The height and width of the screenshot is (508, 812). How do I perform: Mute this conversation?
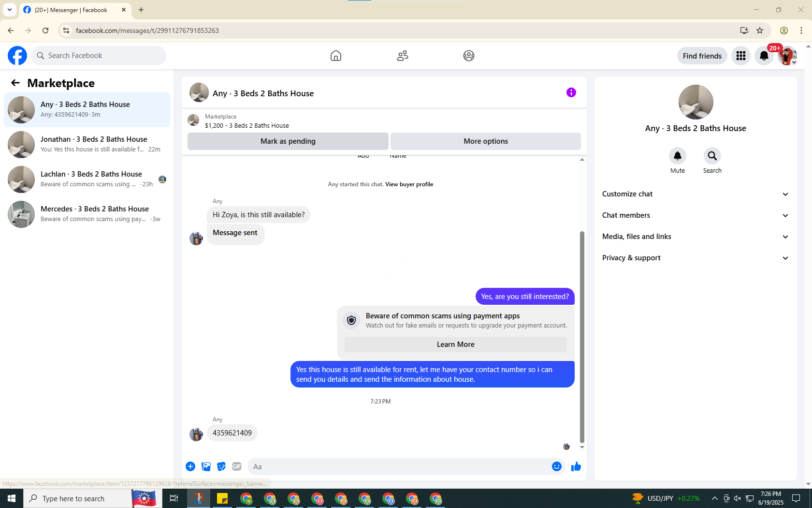[x=678, y=156]
